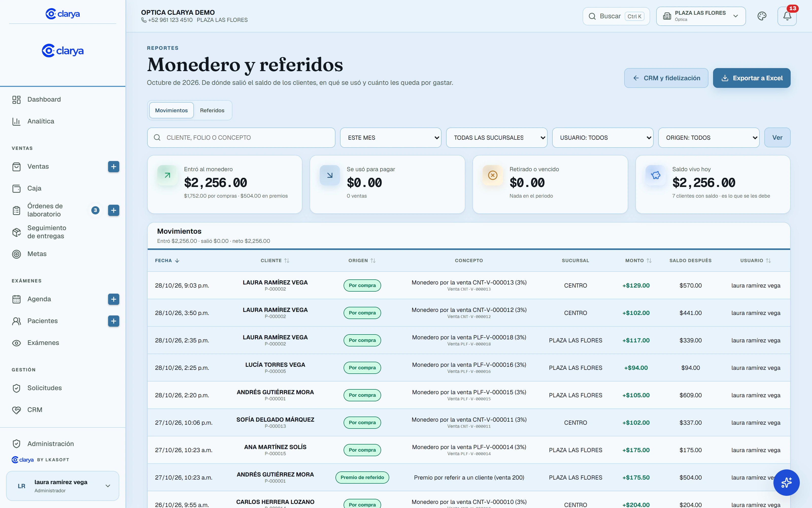Click Órdenes de laboratorio badge 3
The image size is (812, 508).
tap(95, 210)
